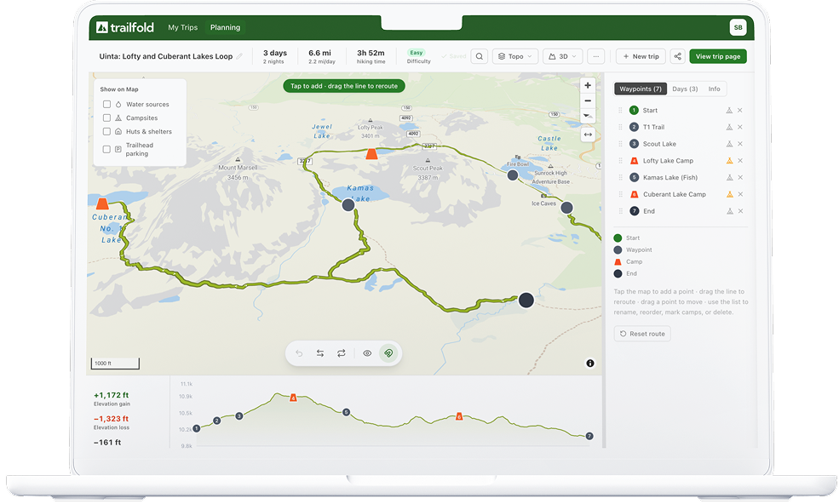Click the loop route icon
Image resolution: width=839 pixels, height=504 pixels.
341,353
